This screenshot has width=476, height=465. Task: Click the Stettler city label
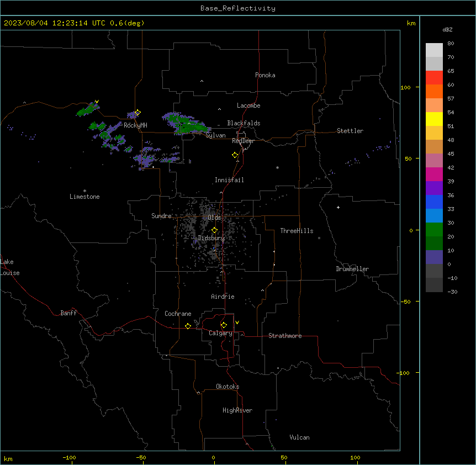pos(350,131)
